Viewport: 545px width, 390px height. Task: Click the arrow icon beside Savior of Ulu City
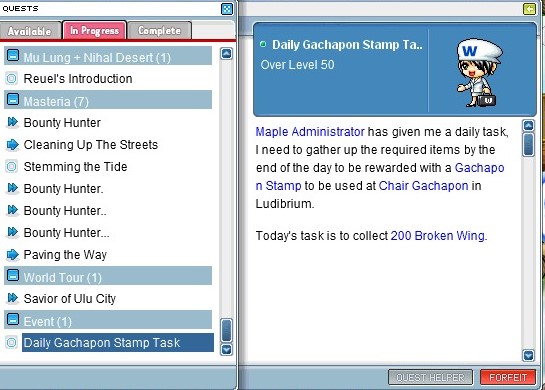coord(13,298)
